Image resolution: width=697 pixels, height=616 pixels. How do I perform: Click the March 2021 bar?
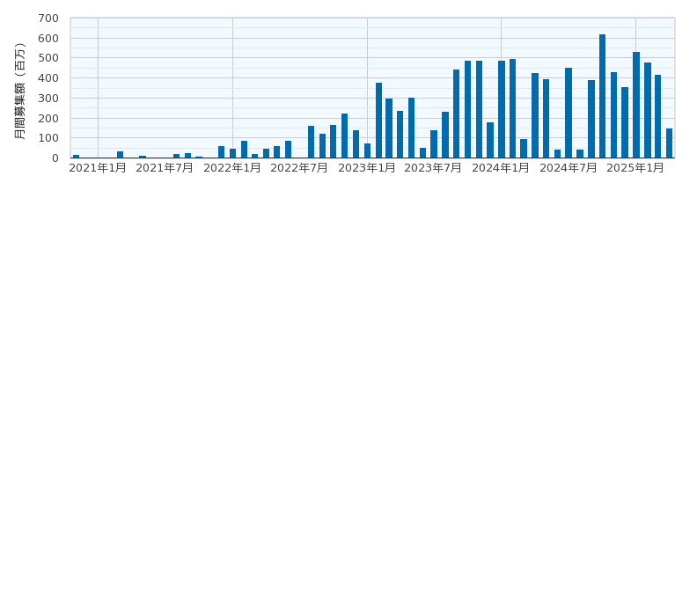tap(120, 155)
